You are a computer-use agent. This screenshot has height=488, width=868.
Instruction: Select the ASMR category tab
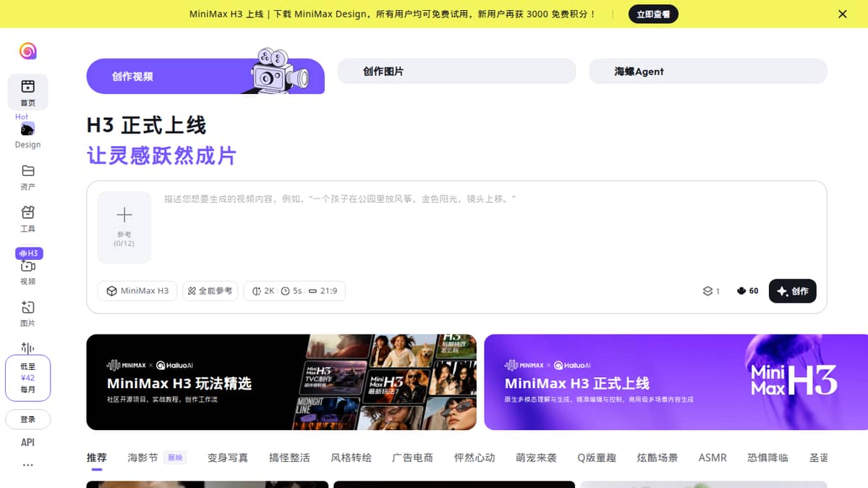712,458
